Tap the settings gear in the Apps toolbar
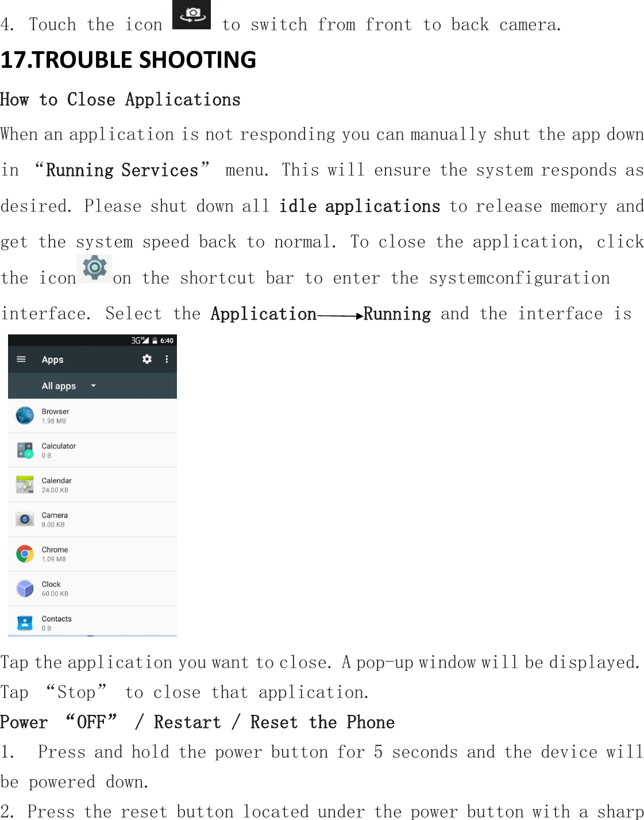Viewport: 644px width, 820px height. coord(147,359)
